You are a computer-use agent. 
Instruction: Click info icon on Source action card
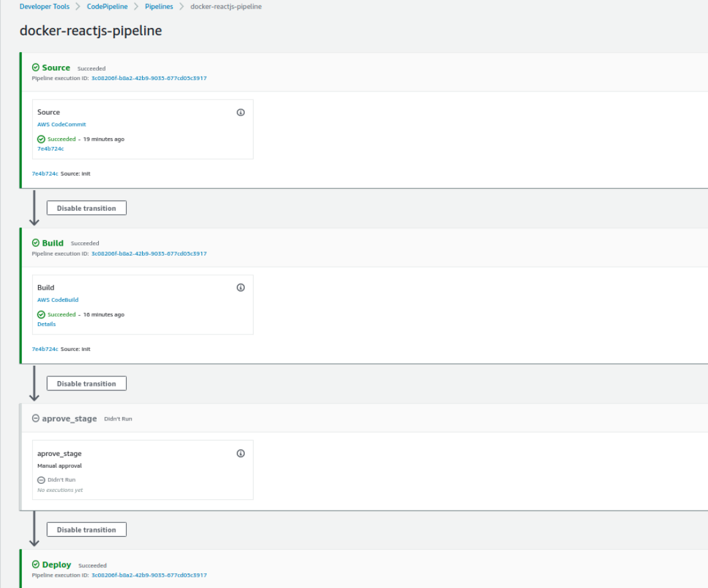click(241, 113)
